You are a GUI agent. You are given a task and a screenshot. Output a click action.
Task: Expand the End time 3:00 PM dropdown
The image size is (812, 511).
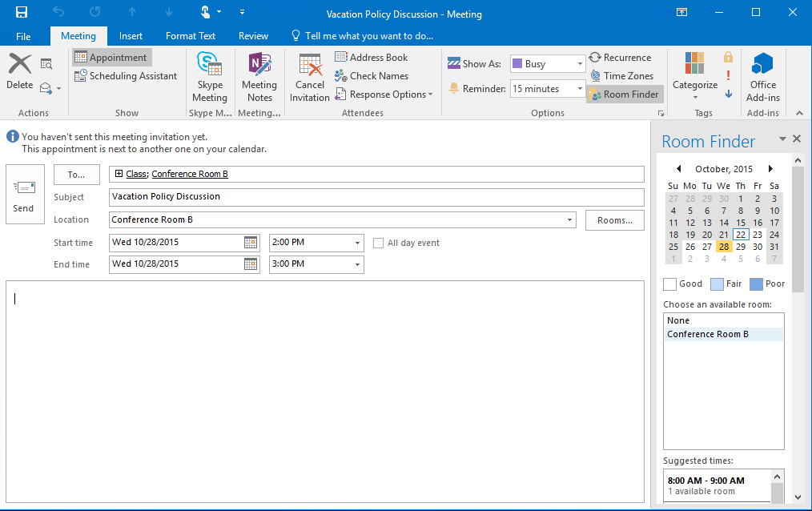[357, 264]
